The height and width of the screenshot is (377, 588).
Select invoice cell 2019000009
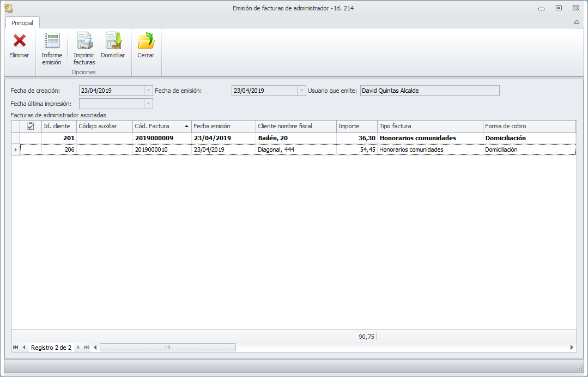(x=162, y=138)
